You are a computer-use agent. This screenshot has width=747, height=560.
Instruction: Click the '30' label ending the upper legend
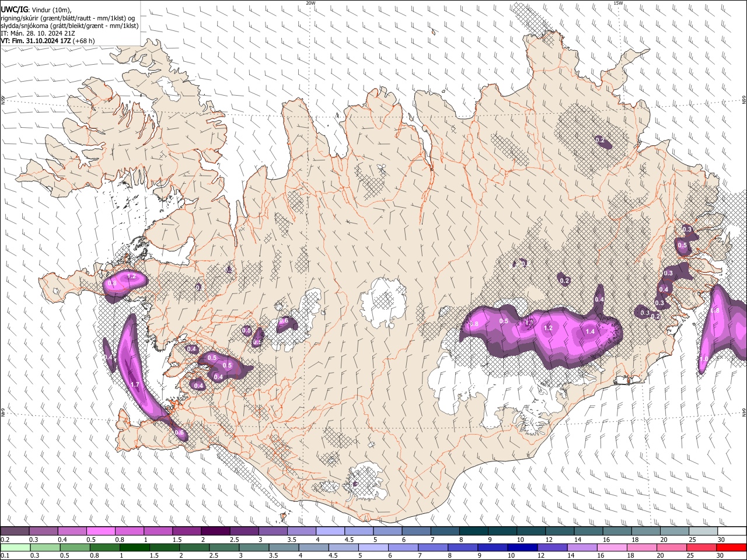pyautogui.click(x=721, y=540)
